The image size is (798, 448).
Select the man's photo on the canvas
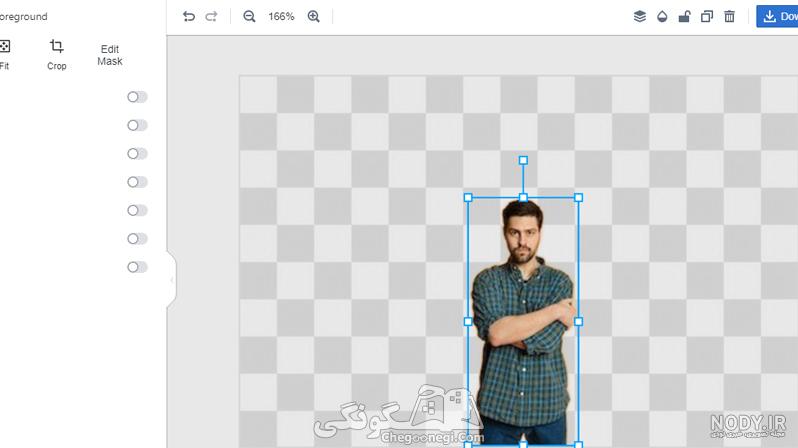[523, 322]
